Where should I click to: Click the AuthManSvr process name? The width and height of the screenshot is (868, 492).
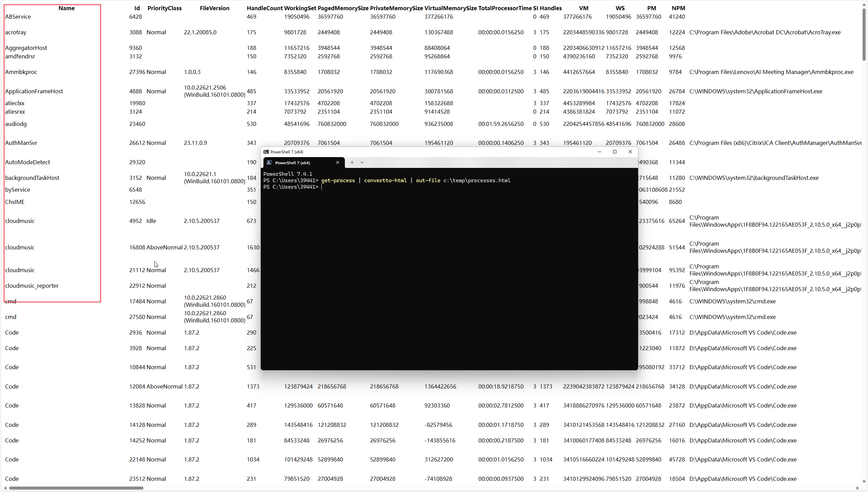pos(21,143)
